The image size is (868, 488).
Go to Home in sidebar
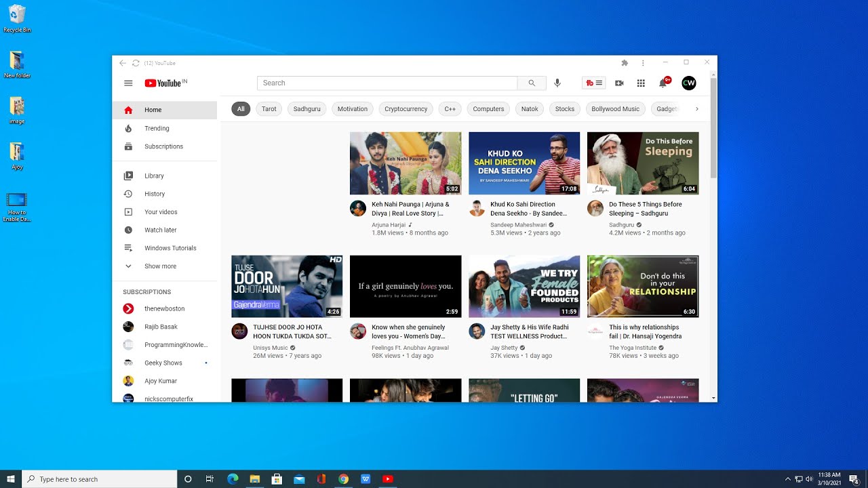tap(165, 110)
